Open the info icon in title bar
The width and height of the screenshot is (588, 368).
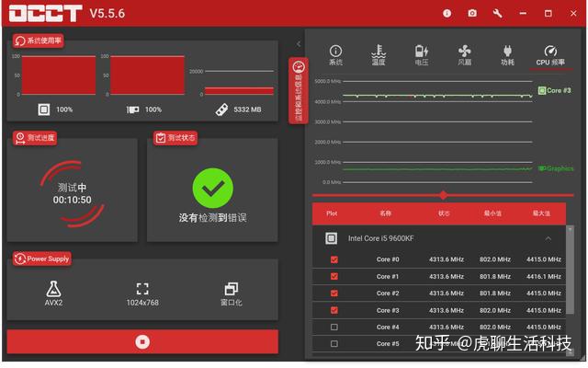pyautogui.click(x=447, y=14)
